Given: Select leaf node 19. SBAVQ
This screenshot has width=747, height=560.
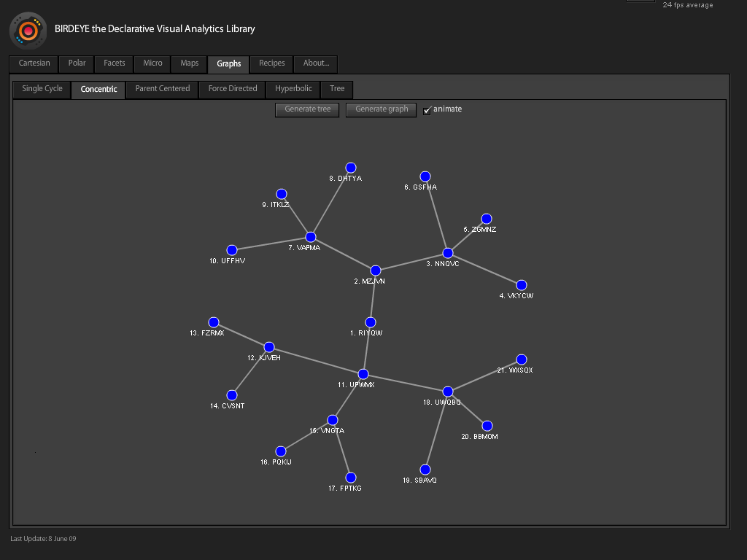Looking at the screenshot, I should pyautogui.click(x=425, y=470).
